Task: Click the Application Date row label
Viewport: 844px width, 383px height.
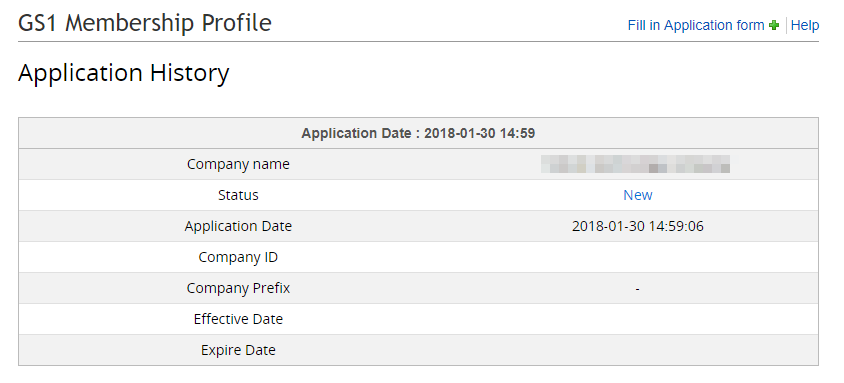Action: tap(238, 226)
